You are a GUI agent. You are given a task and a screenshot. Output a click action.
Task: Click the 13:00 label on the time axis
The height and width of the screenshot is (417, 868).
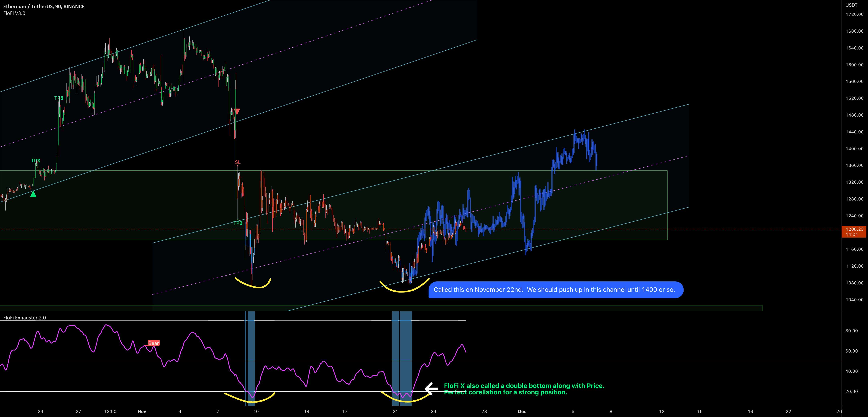(110, 411)
